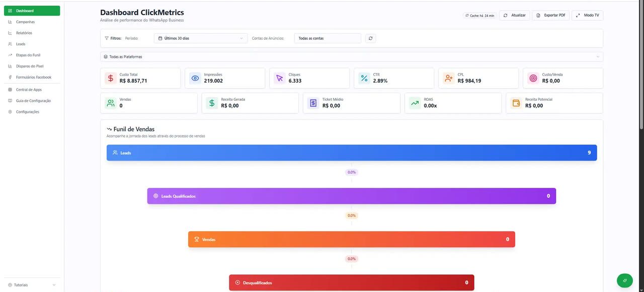644x292 pixels.
Task: Click the CTR percent icon
Action: (364, 79)
